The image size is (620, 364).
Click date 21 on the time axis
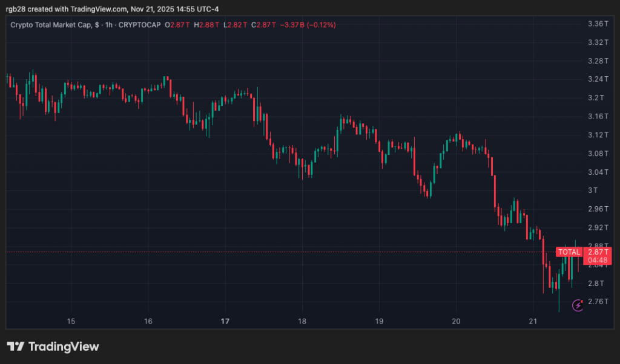pos(533,321)
